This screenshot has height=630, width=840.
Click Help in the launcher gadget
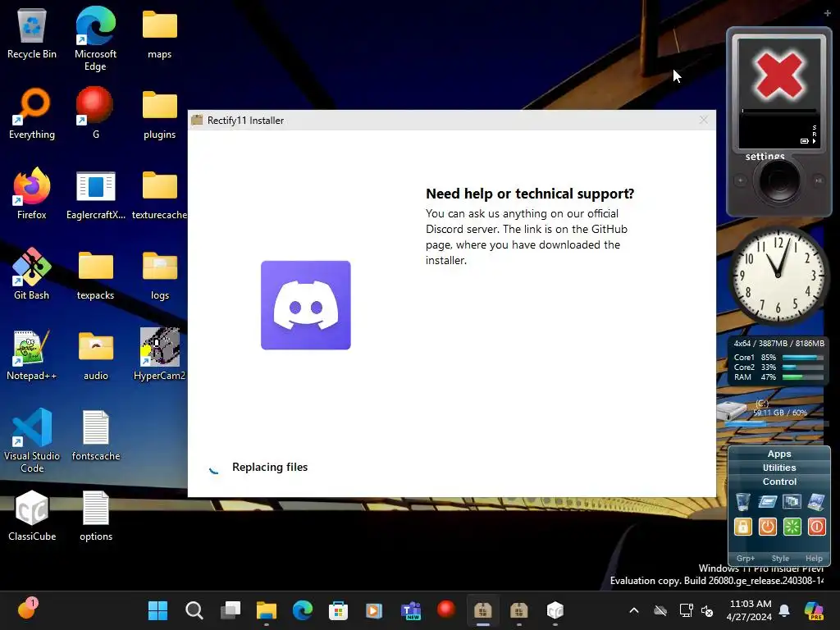[814, 558]
